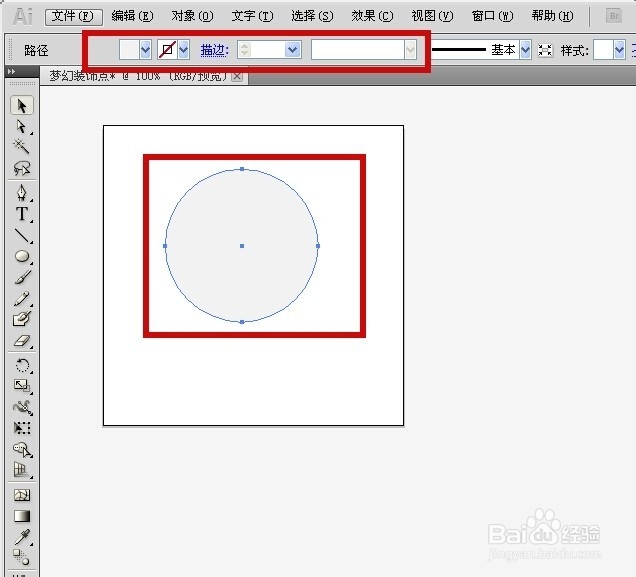Viewport: 636px width, 577px height.
Task: Select the Eyedropper tool
Action: (21, 537)
